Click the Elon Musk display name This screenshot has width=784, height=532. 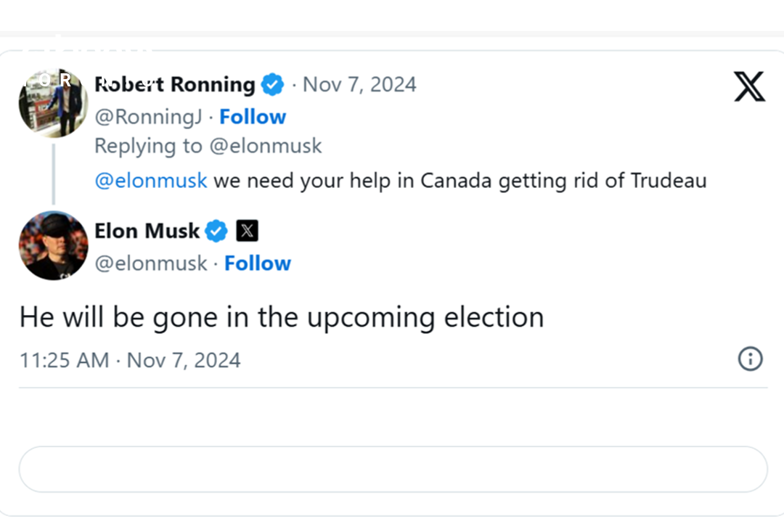147,232
